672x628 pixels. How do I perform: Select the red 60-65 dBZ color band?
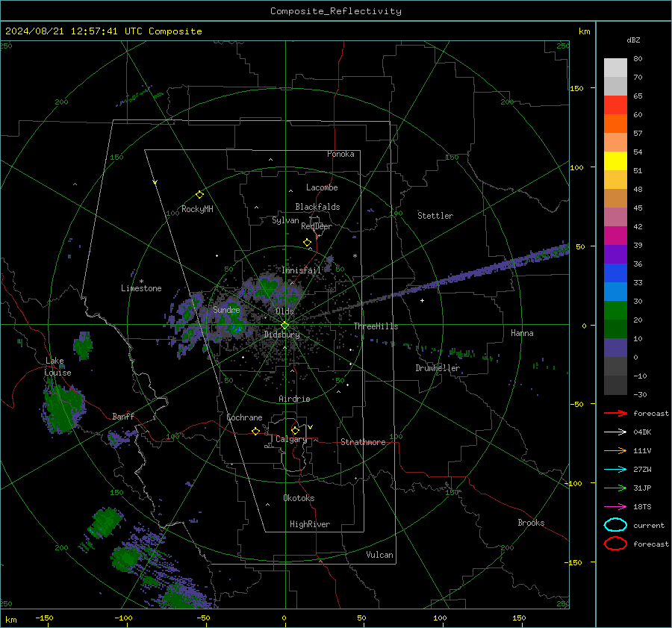coord(615,105)
